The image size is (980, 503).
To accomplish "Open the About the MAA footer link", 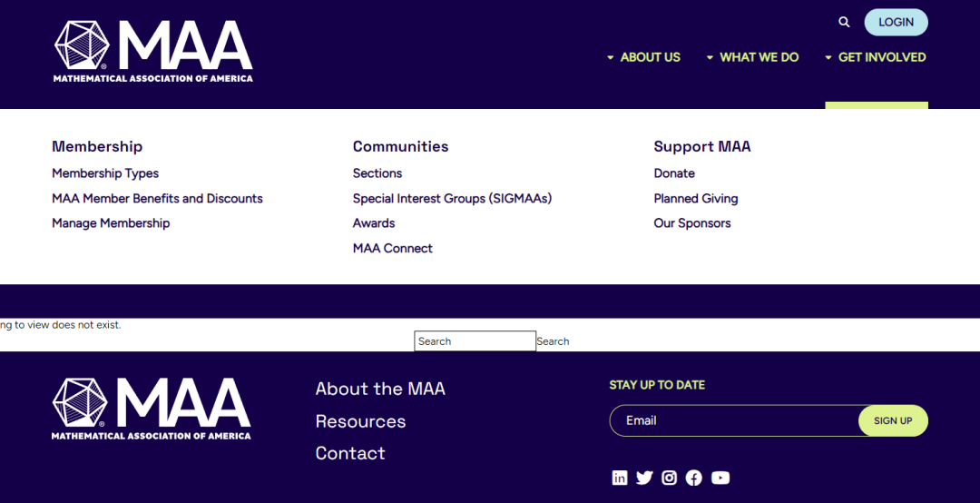I will pyautogui.click(x=380, y=390).
